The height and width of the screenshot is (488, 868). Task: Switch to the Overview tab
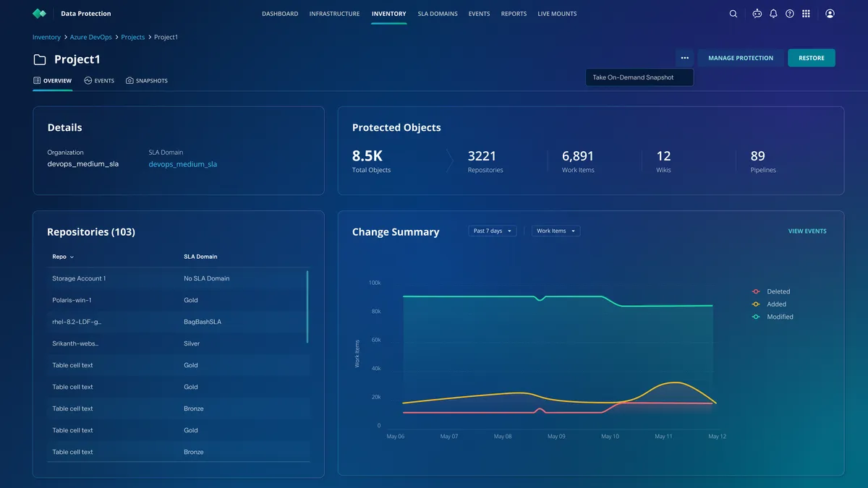click(52, 81)
